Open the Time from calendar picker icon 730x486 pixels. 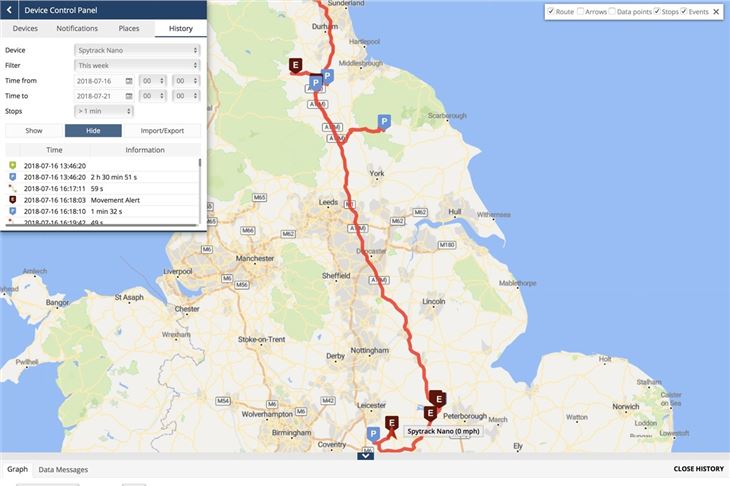click(x=129, y=81)
